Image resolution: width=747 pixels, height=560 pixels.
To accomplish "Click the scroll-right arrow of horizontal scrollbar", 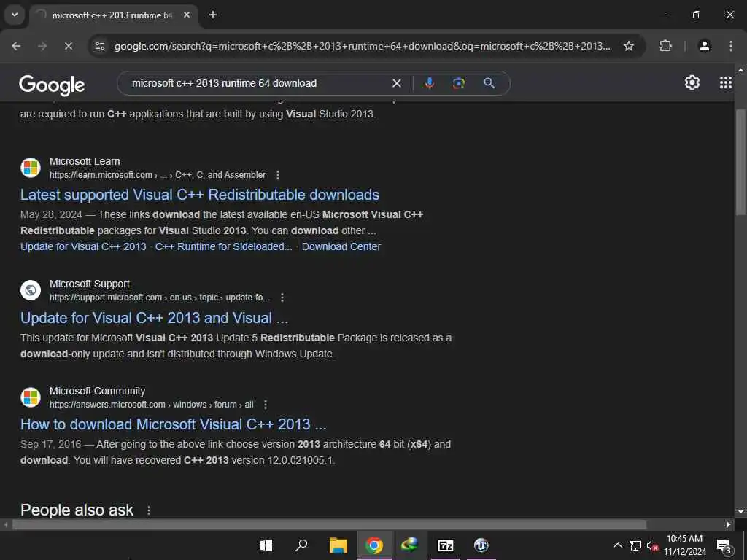I will click(x=729, y=525).
